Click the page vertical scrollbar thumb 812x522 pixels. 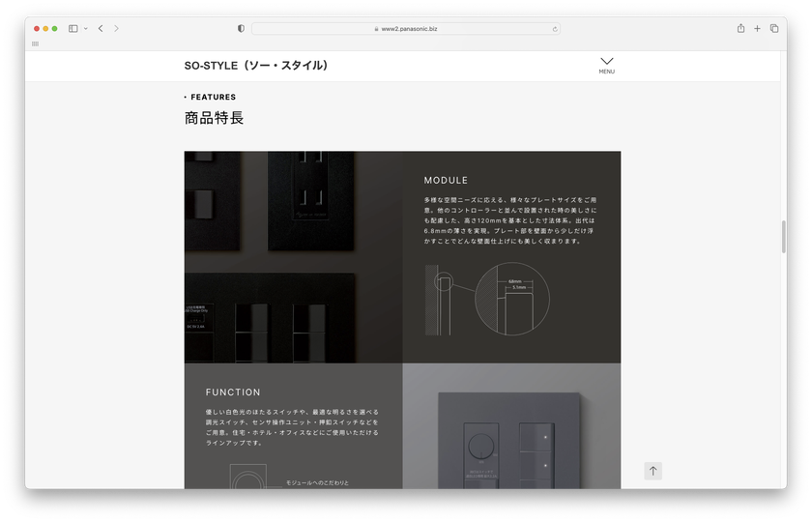[x=784, y=237]
